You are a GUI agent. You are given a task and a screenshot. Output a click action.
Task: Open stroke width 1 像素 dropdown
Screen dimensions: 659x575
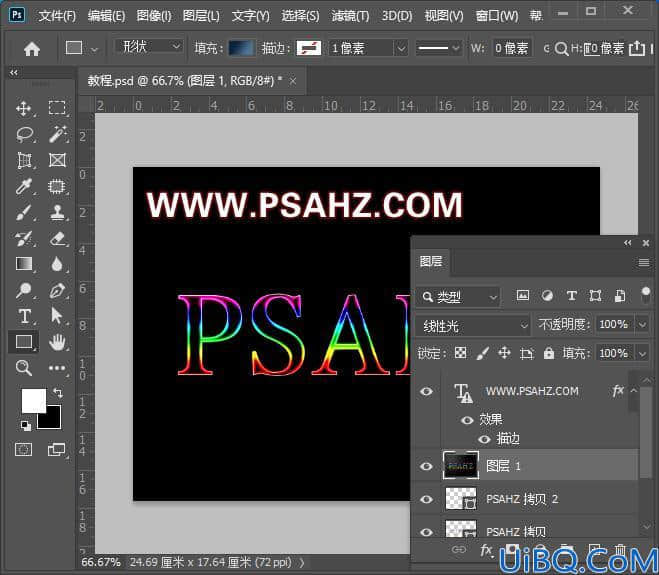pos(401,48)
